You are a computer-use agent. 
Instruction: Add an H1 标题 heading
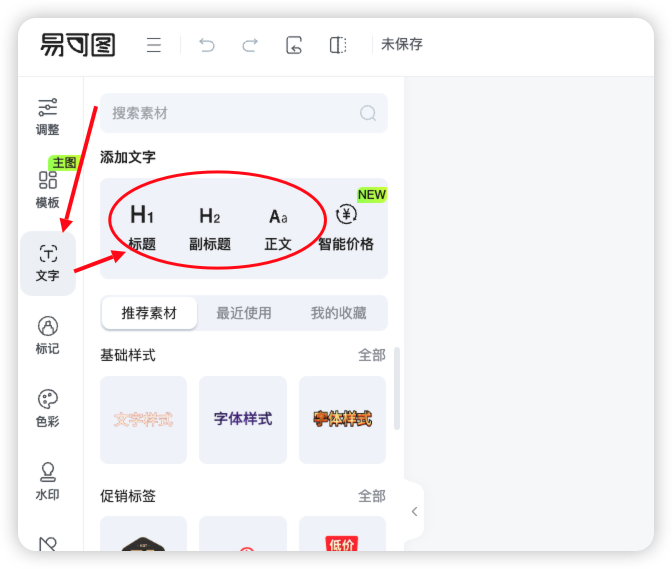(x=142, y=228)
